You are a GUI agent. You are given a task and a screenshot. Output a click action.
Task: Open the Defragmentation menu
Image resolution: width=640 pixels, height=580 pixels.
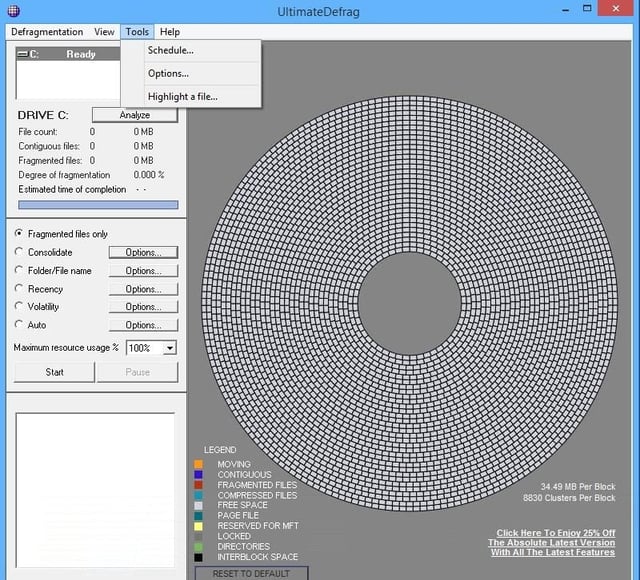(x=47, y=32)
